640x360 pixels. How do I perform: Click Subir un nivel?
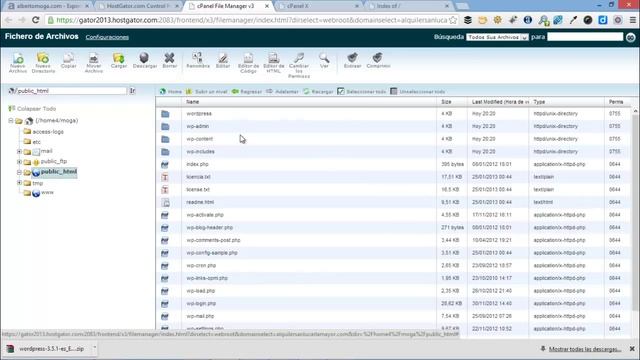pyautogui.click(x=207, y=91)
